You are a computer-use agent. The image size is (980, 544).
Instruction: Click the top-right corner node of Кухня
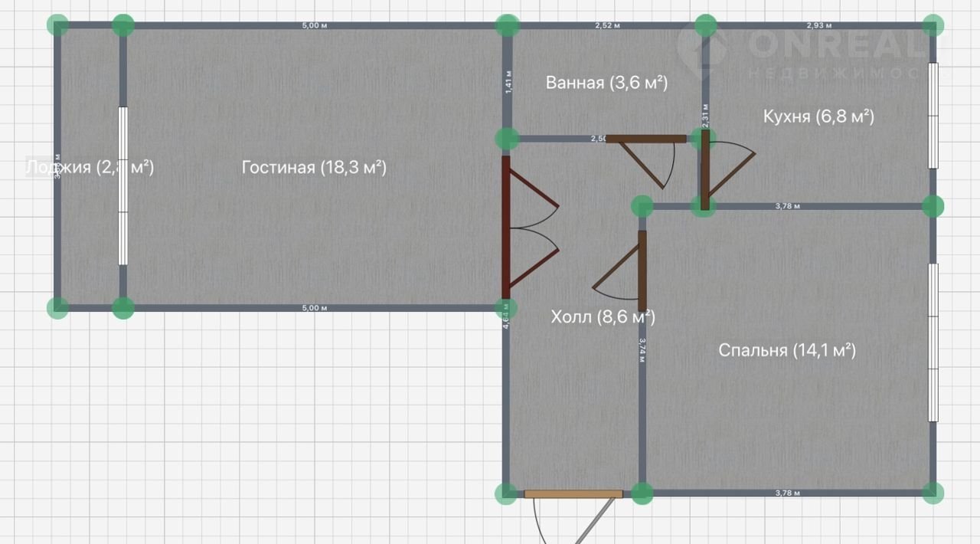point(933,25)
